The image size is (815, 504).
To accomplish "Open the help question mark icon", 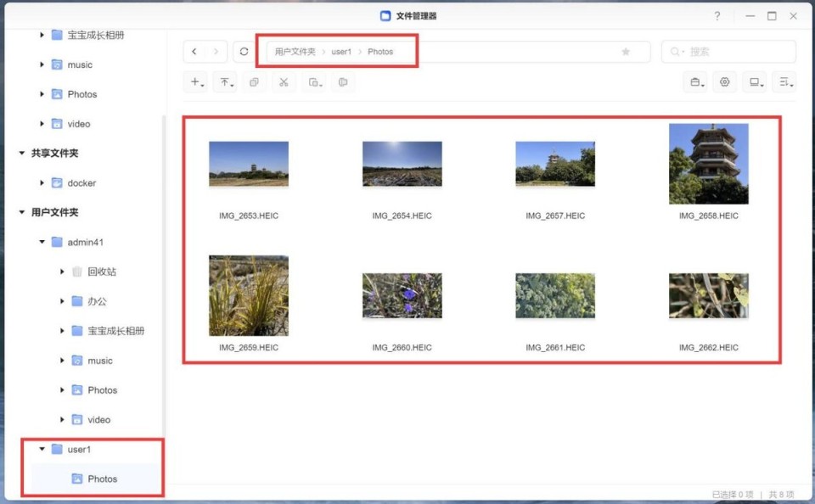I will click(x=717, y=16).
